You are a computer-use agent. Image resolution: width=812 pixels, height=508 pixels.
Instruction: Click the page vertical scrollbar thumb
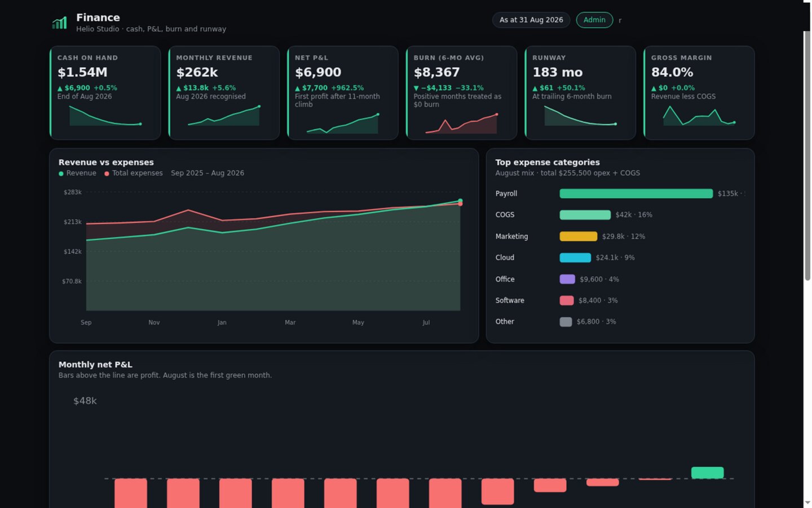pyautogui.click(x=807, y=155)
